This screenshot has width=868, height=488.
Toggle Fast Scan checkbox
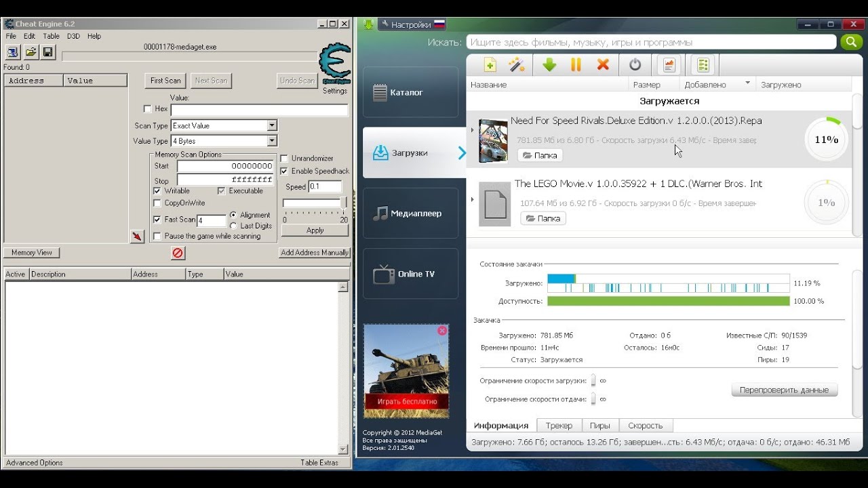click(x=157, y=220)
